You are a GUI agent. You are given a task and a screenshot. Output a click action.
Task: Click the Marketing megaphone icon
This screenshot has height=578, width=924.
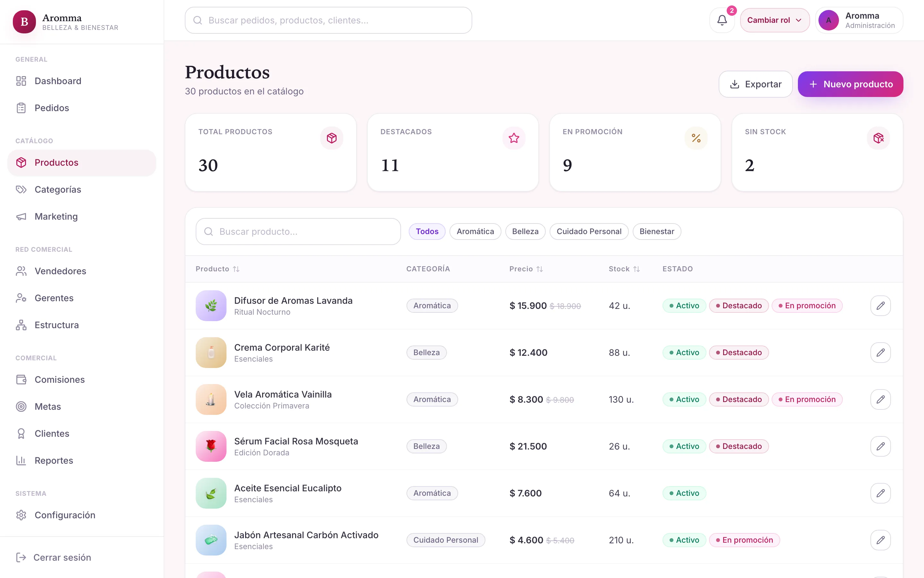coord(21,216)
